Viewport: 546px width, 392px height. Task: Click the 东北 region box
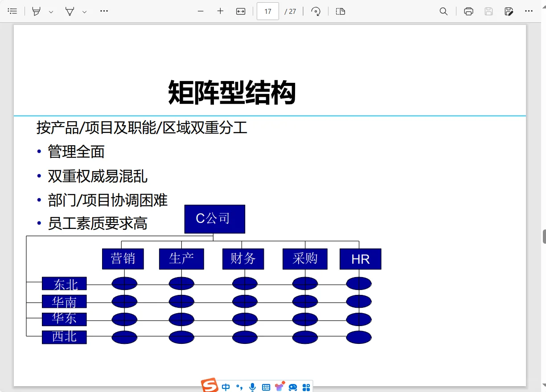coord(64,283)
